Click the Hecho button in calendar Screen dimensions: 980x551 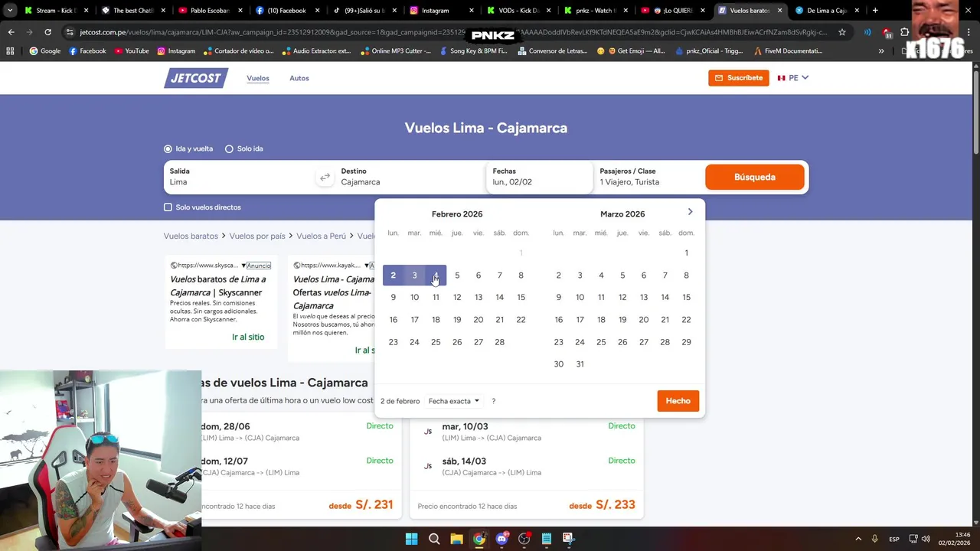pyautogui.click(x=678, y=401)
